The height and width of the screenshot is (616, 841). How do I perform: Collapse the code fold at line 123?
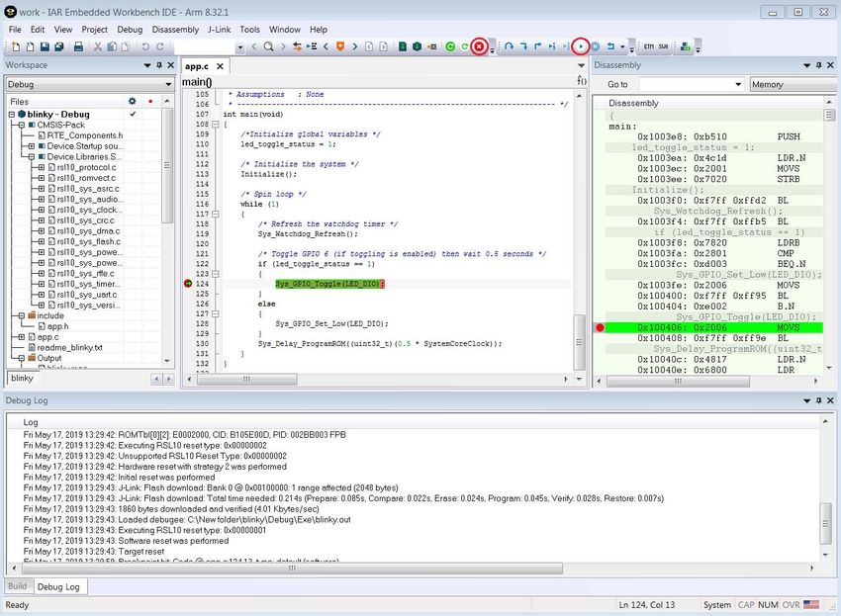216,274
